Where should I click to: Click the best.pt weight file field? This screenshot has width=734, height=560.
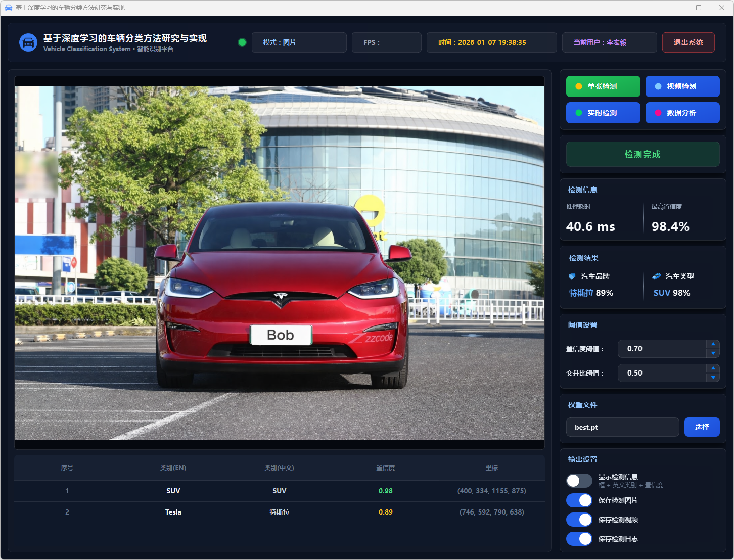(622, 427)
